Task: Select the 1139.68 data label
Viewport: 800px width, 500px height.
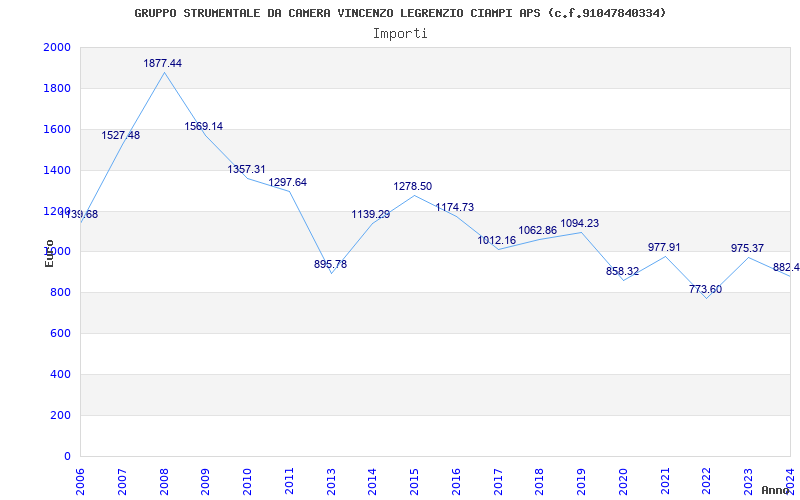Action: coord(79,214)
